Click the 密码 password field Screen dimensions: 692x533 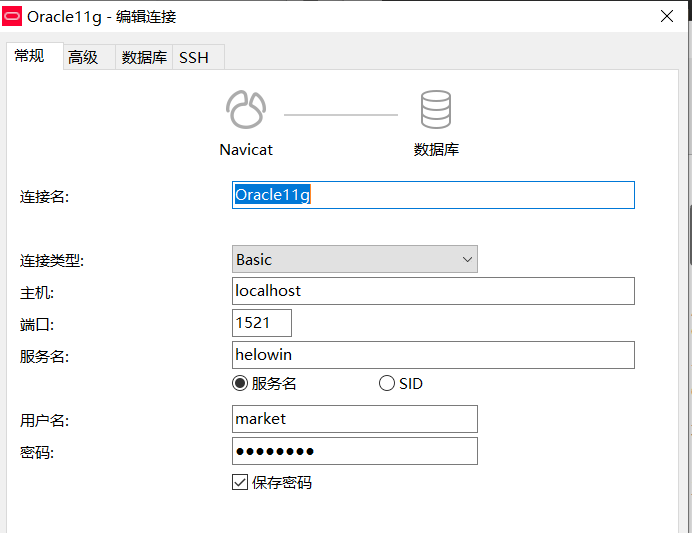pos(354,451)
